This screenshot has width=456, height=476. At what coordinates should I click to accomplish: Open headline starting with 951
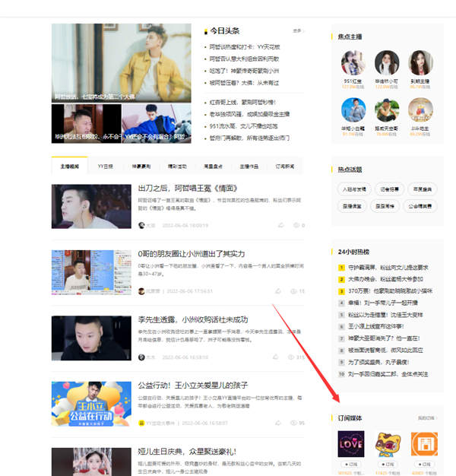click(x=243, y=126)
